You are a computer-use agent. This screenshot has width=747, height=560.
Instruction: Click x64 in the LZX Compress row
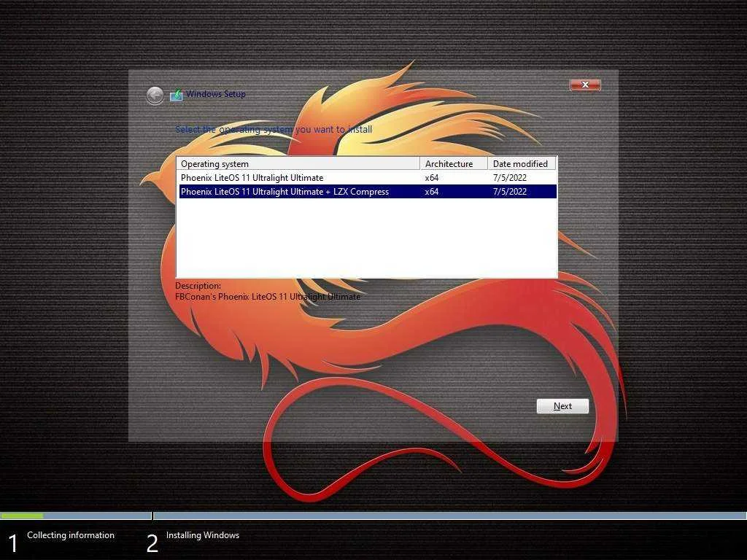click(x=432, y=192)
